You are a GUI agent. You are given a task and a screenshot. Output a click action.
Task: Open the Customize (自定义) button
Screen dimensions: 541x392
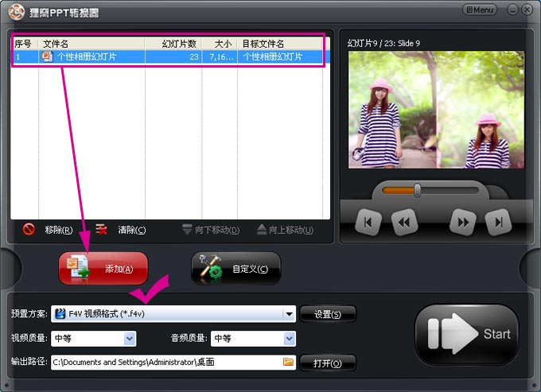click(236, 268)
